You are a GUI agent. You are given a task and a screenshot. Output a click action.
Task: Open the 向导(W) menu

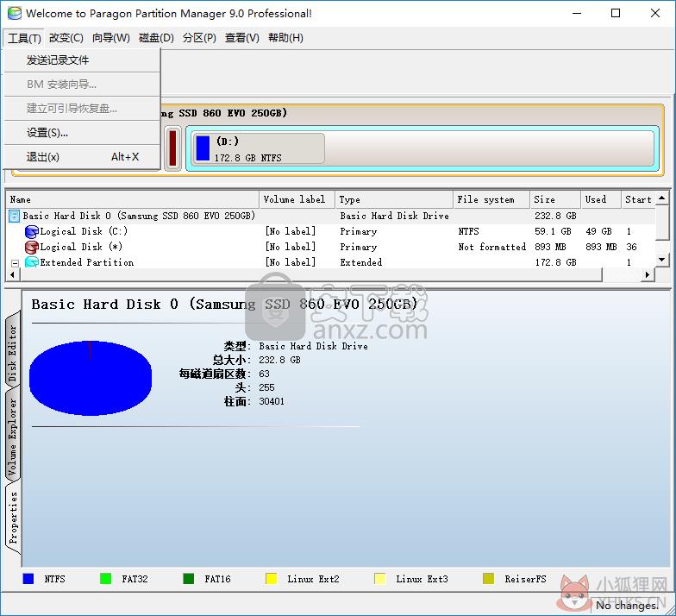click(110, 38)
